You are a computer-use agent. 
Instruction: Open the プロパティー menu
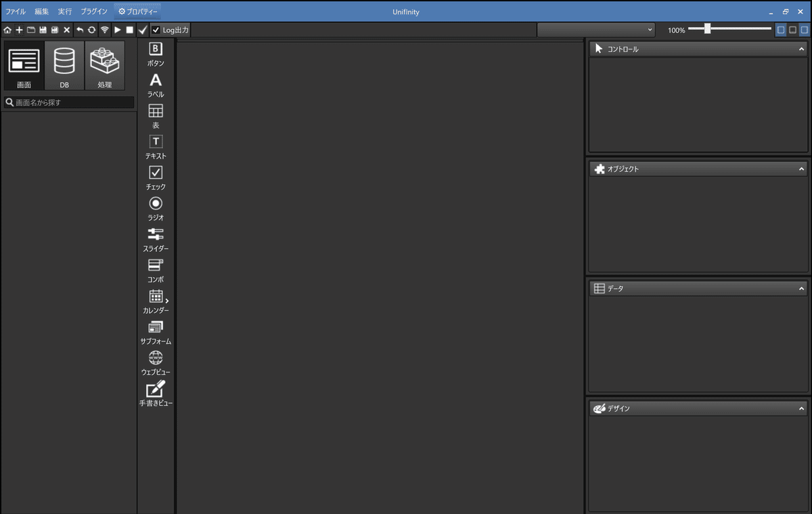(x=138, y=12)
